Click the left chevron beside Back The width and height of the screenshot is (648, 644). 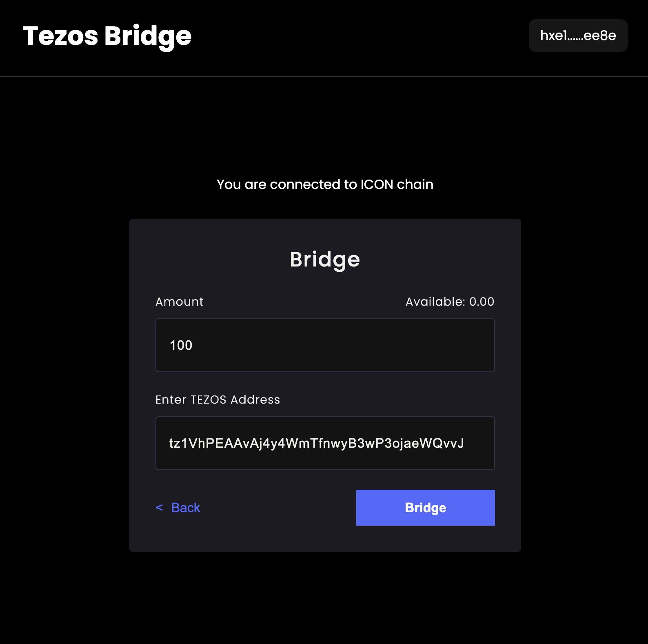point(160,508)
